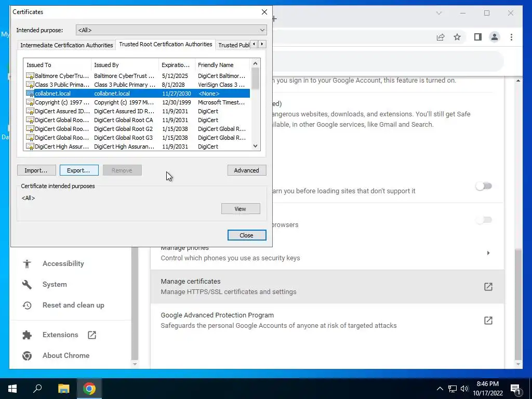532x399 pixels.
Task: Select the DigiCert Global Root G3 row
Action: pos(137,137)
